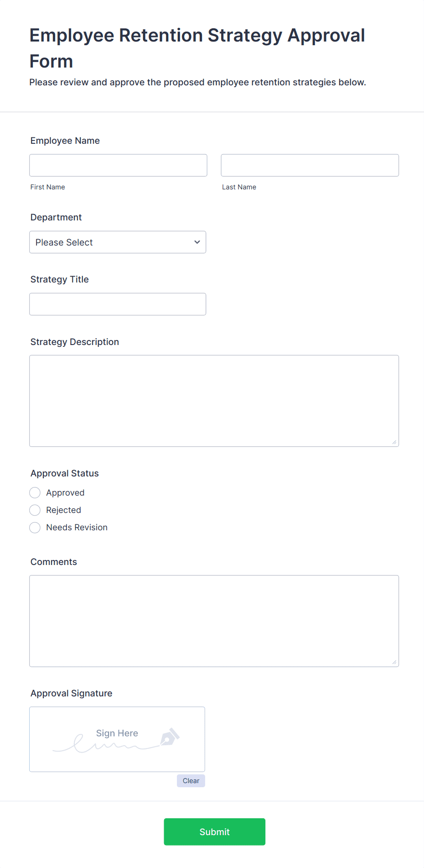Choose the Needs Revision radio option
Screen dimensions: 424x868
click(35, 528)
